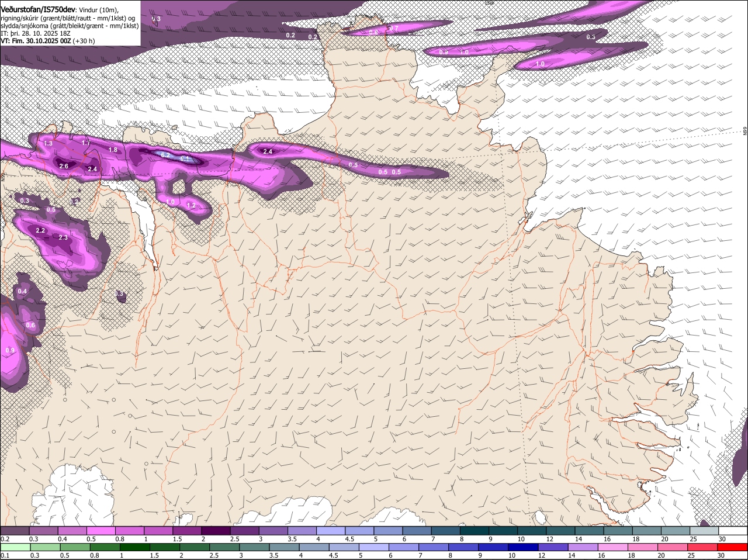The image size is (748, 560).
Task: Click the "25" label in the bottom legend row
Action: click(x=691, y=555)
